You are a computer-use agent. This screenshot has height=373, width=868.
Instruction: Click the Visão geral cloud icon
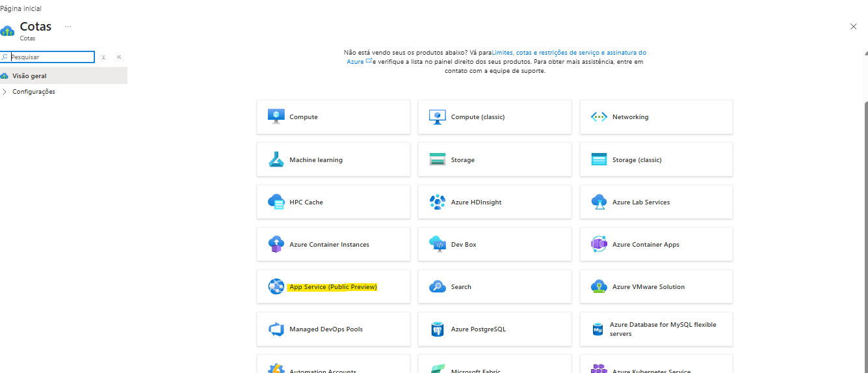pyautogui.click(x=5, y=76)
